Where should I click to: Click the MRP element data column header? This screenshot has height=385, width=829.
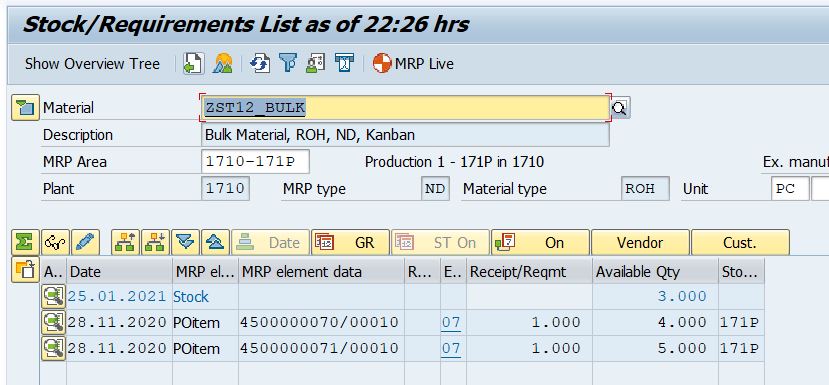pos(321,272)
